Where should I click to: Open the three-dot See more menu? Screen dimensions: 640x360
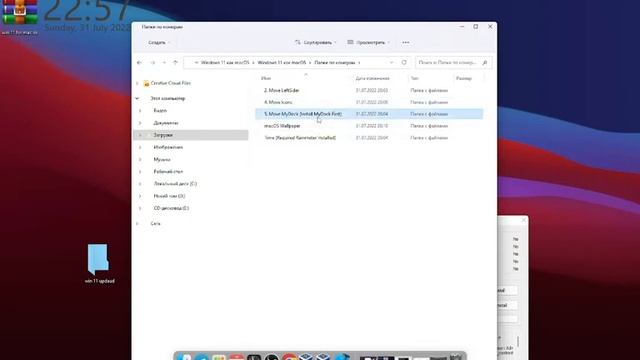point(406,42)
